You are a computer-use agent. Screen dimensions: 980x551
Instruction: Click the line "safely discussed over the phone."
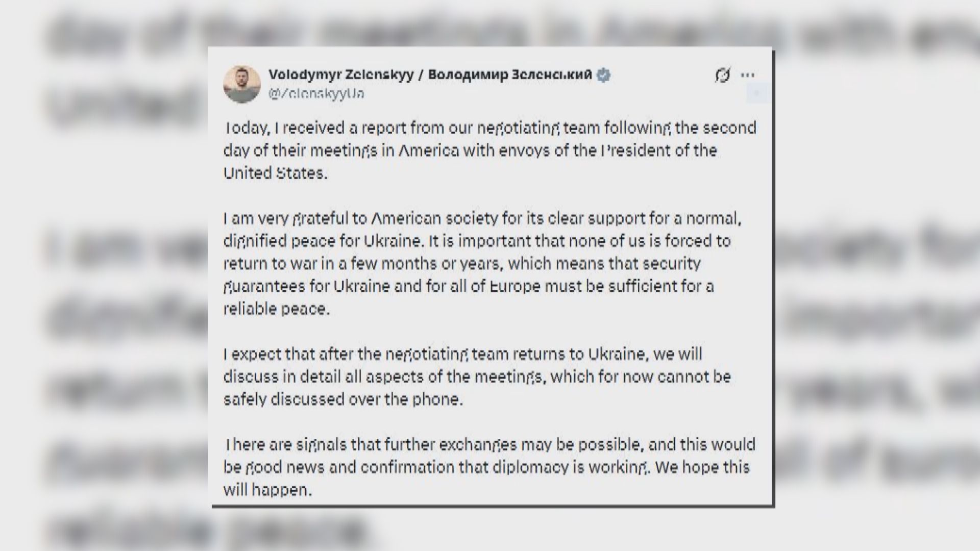(343, 399)
